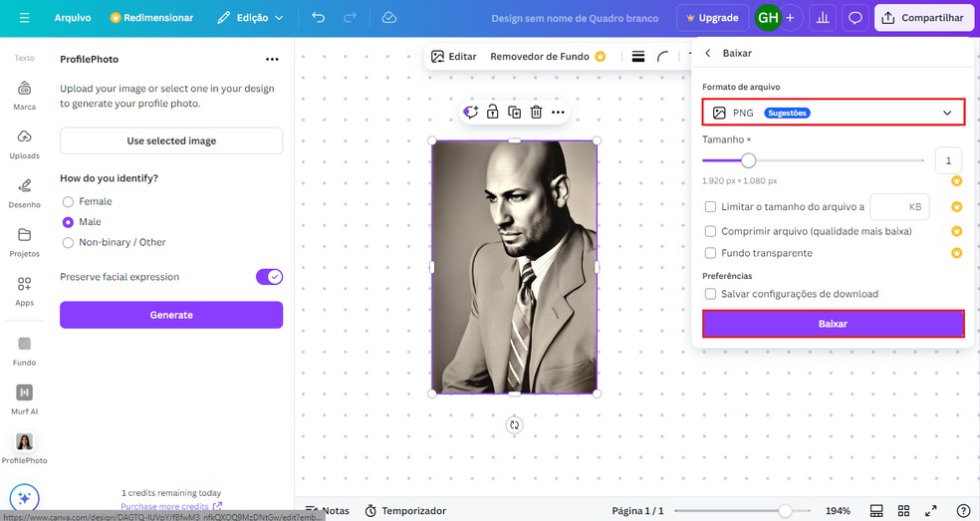Open comments speech bubble icon

click(x=855, y=18)
